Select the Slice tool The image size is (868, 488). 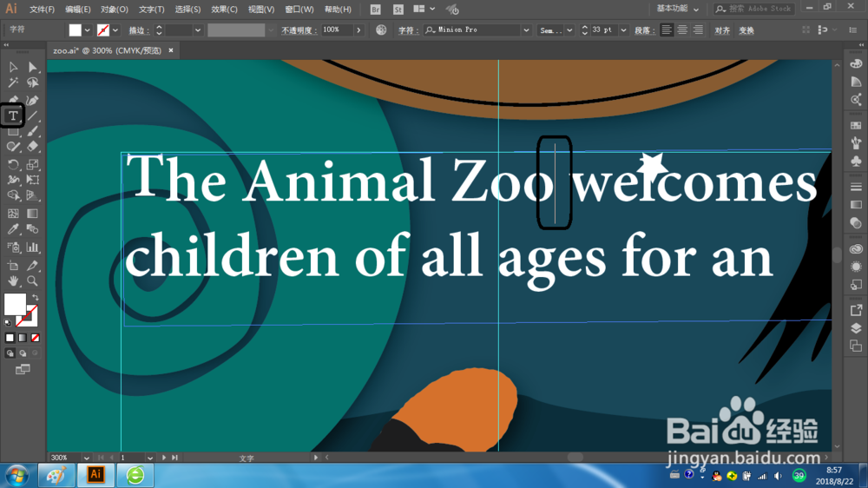[x=33, y=266]
